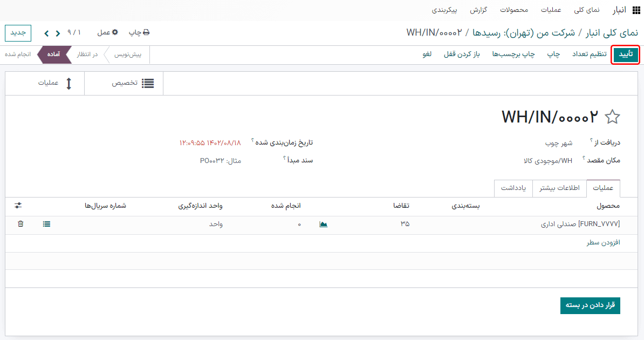Viewport: 644px width, 340px height.
Task: Select status پیش‌نویس in status bar
Action: [128, 55]
